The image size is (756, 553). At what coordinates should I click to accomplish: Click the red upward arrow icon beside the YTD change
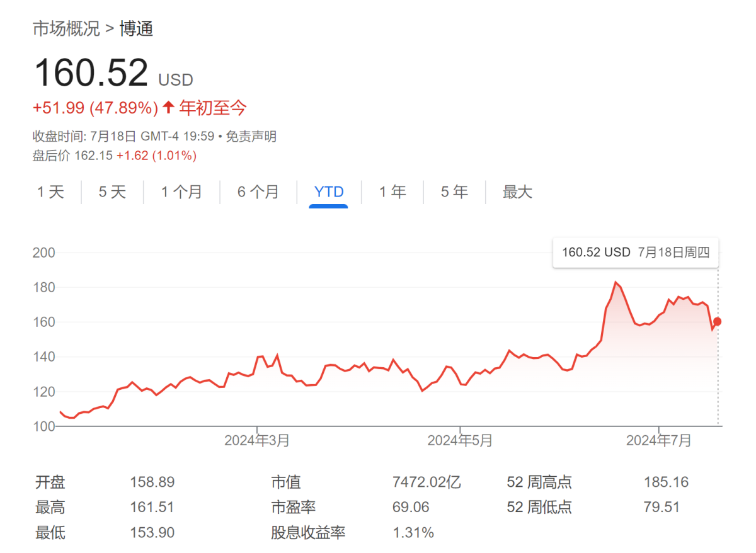(x=168, y=107)
